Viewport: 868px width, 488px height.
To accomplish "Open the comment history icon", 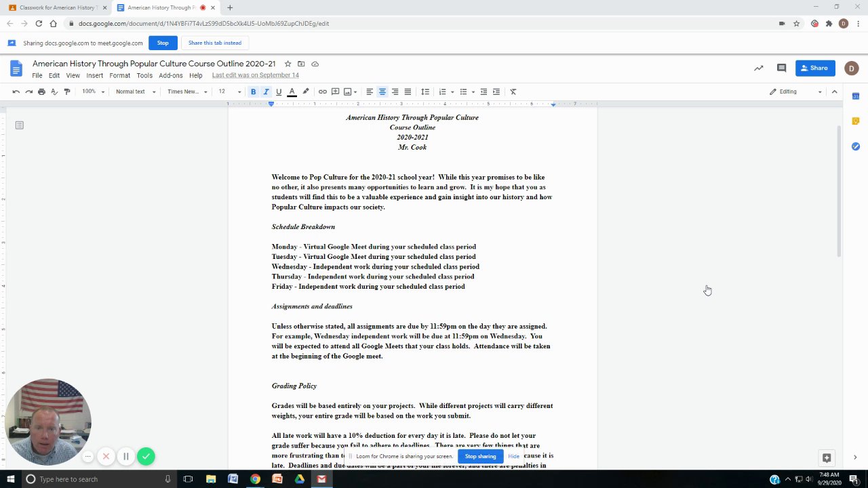I will tap(781, 68).
